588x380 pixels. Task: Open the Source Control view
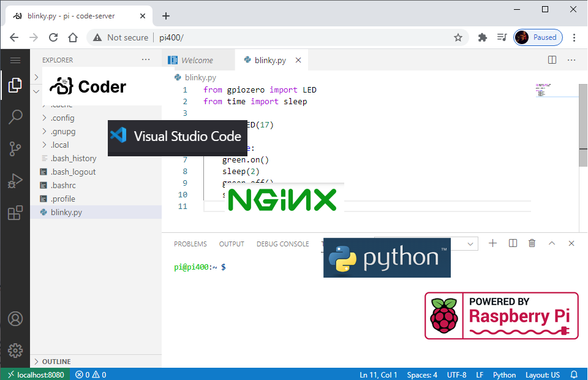pyautogui.click(x=15, y=148)
